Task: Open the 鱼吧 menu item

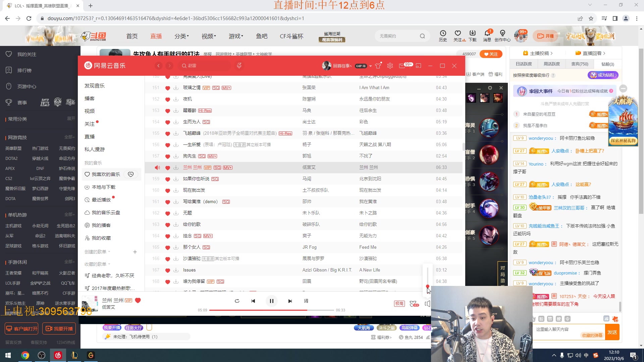Action: pyautogui.click(x=262, y=36)
